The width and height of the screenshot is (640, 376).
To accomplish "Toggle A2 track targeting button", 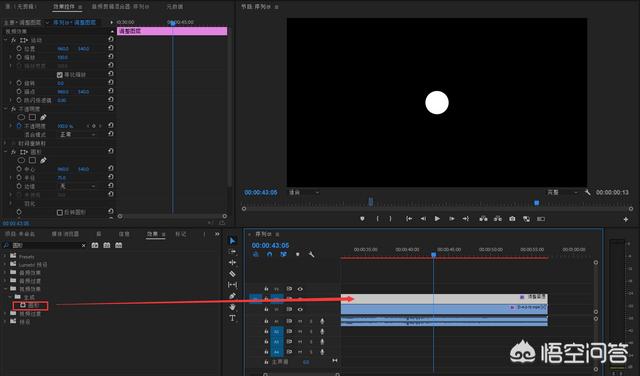I will pyautogui.click(x=276, y=332).
